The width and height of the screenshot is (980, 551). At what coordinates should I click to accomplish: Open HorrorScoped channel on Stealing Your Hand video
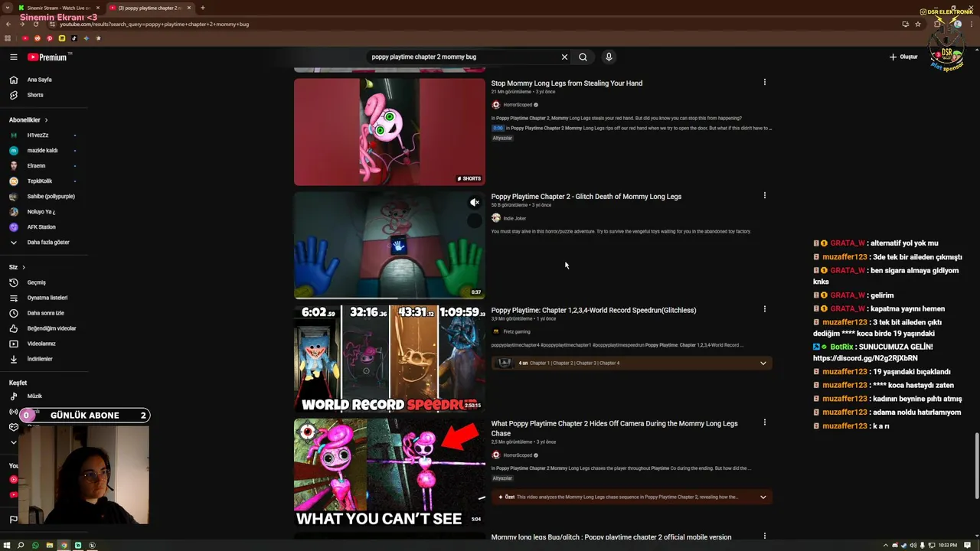[518, 105]
